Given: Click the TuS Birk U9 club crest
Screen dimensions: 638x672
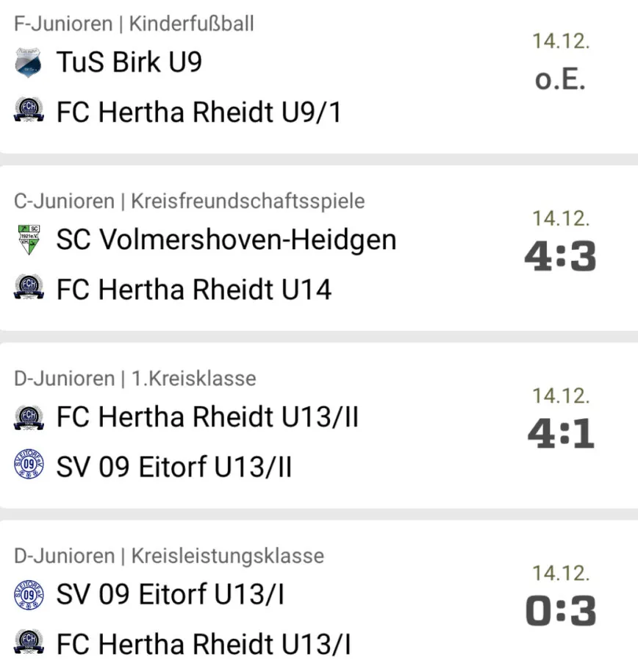Looking at the screenshot, I should 29,62.
